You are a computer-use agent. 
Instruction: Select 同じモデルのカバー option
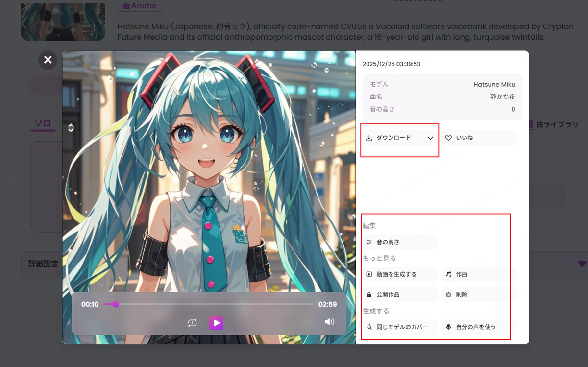coord(400,327)
